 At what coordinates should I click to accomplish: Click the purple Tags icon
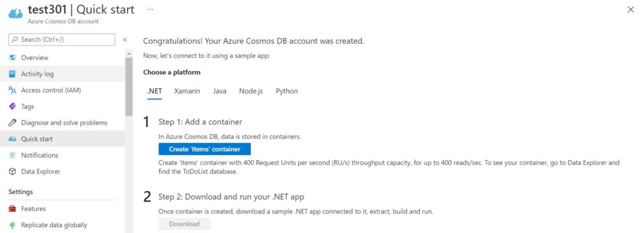point(12,106)
